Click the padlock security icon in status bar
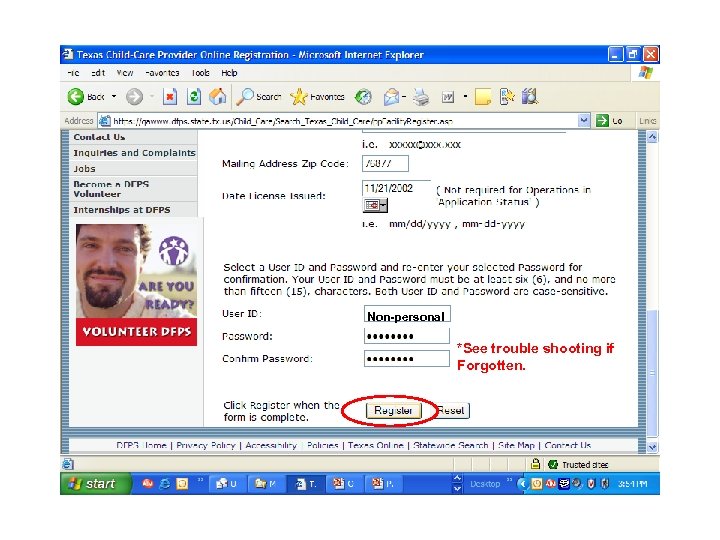This screenshot has height=540, width=720. coord(535,464)
